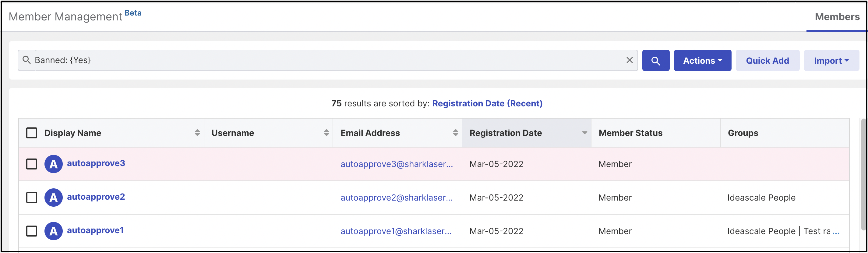The image size is (868, 253).
Task: Click magnifier icon inside search field
Action: 26,60
